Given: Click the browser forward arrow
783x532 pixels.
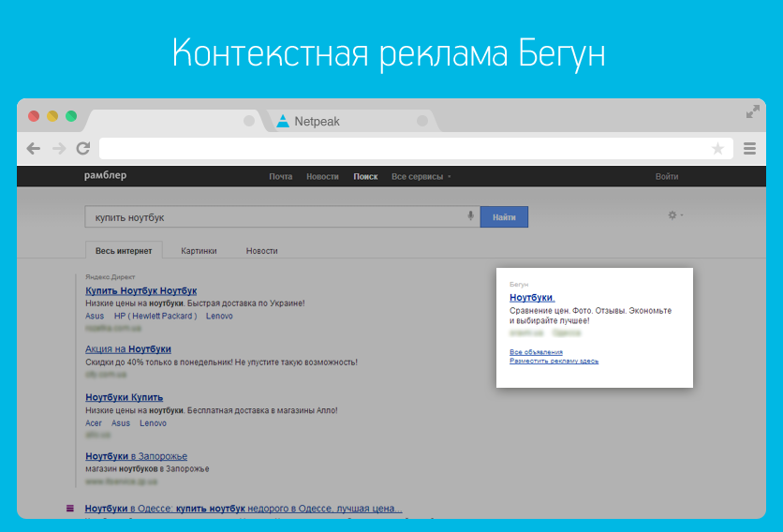Looking at the screenshot, I should coord(59,148).
